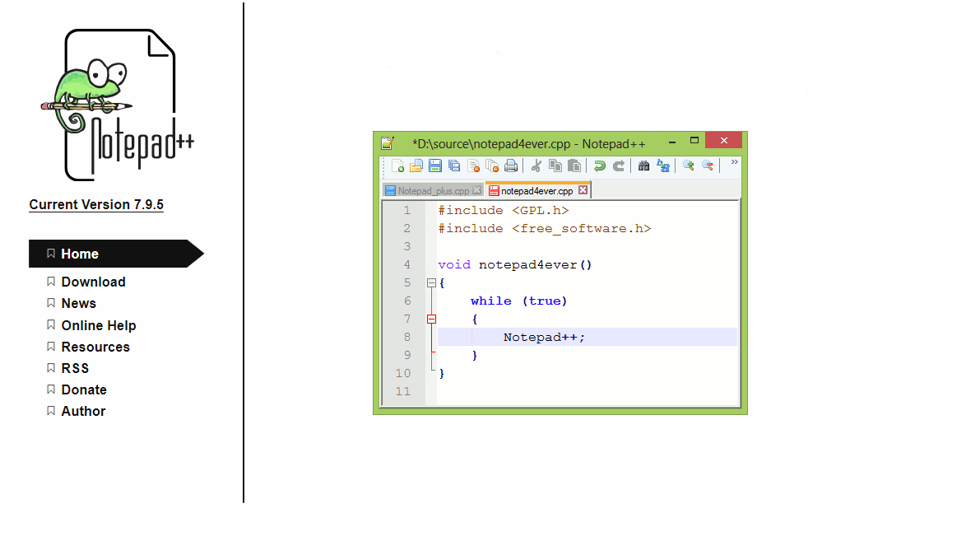
Task: Click the Notepad++ window title bar app icon
Action: [x=388, y=143]
